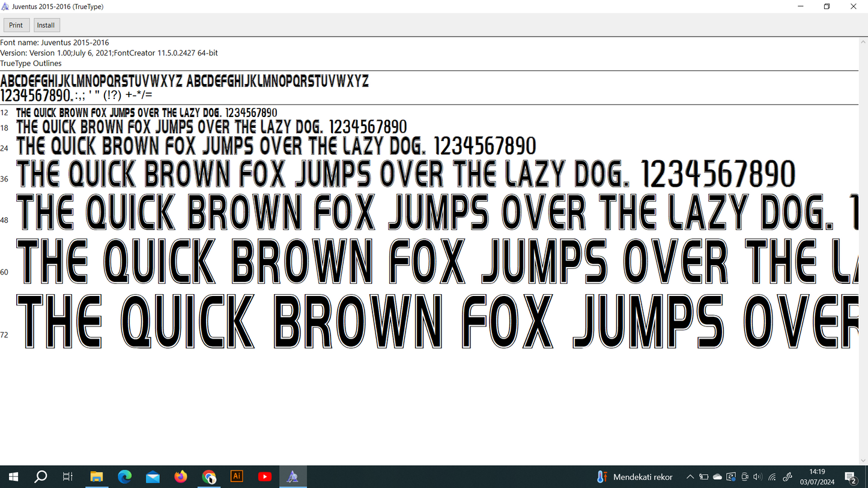Expand hidden system tray icons
868x488 pixels.
690,477
